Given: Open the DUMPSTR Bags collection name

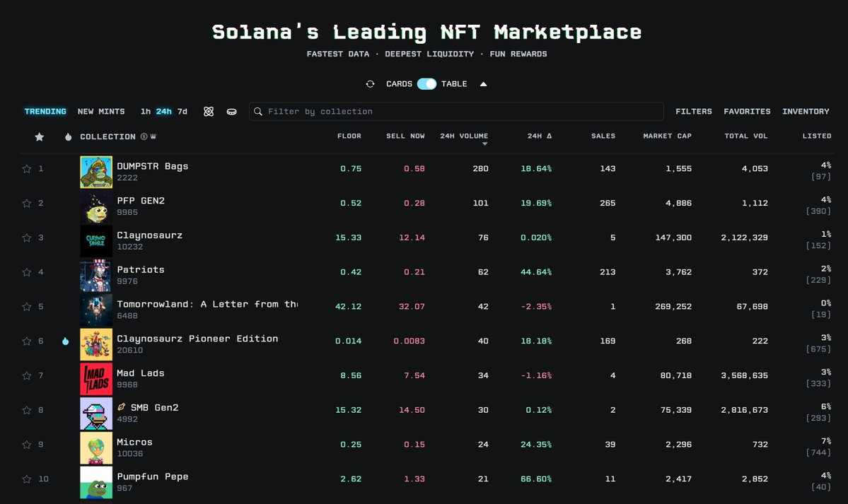Looking at the screenshot, I should [x=153, y=166].
